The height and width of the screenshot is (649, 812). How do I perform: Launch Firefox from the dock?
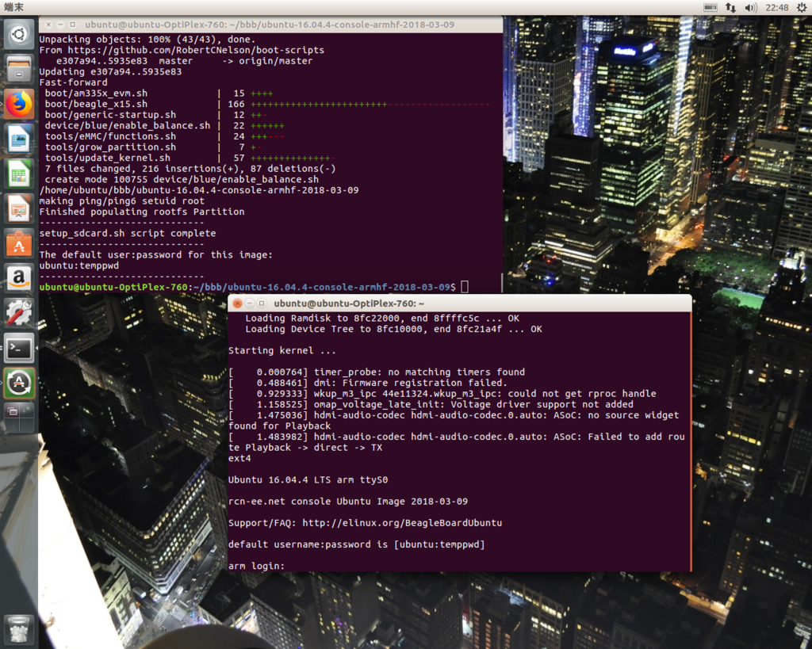(19, 104)
